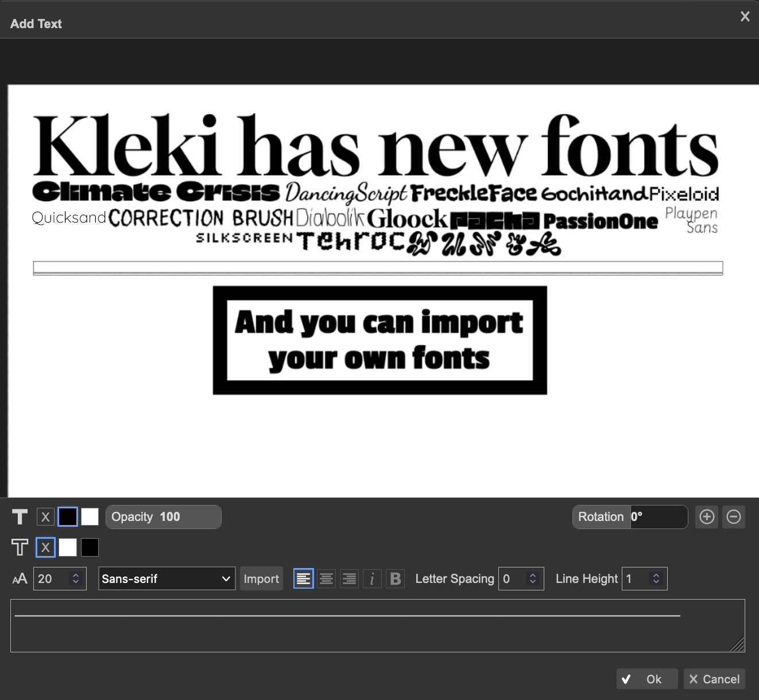The width and height of the screenshot is (759, 700).
Task: Align text left
Action: (x=304, y=579)
